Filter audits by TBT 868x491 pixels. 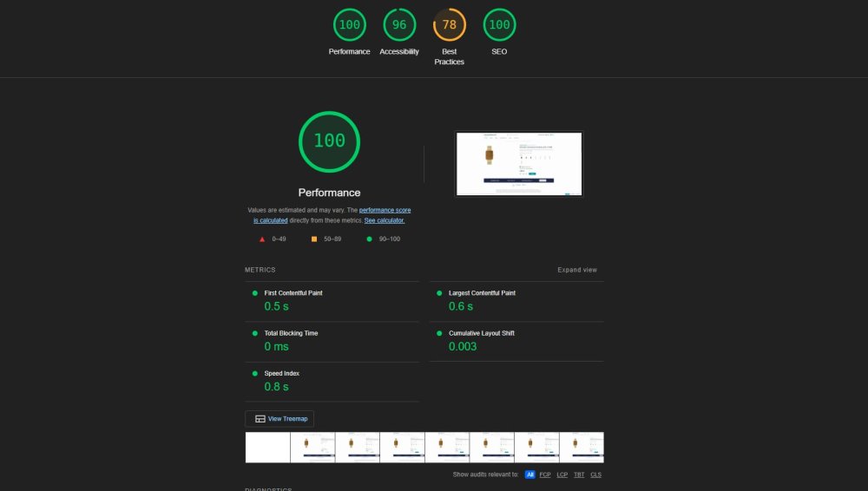click(x=580, y=475)
